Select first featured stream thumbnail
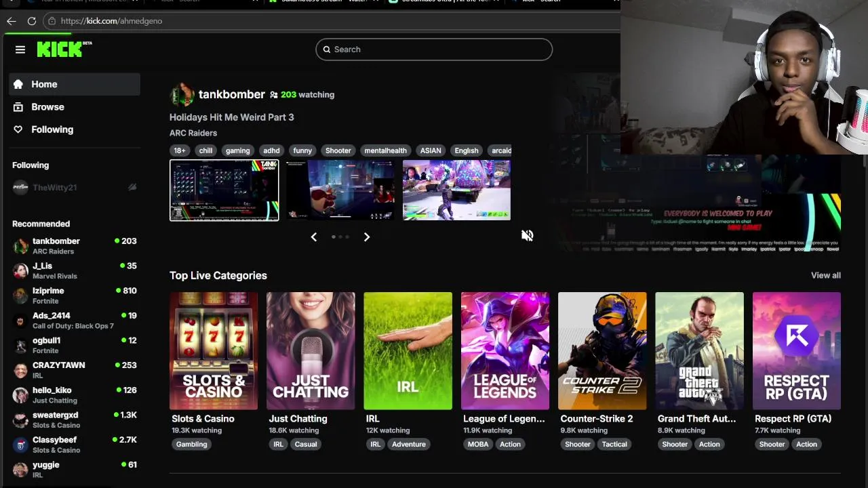868x488 pixels. tap(224, 190)
